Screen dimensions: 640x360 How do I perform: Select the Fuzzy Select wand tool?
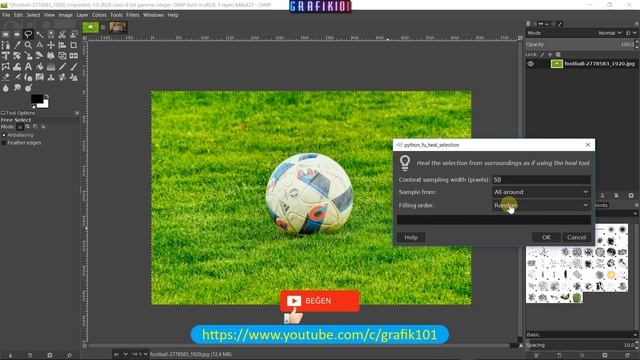coord(40,34)
